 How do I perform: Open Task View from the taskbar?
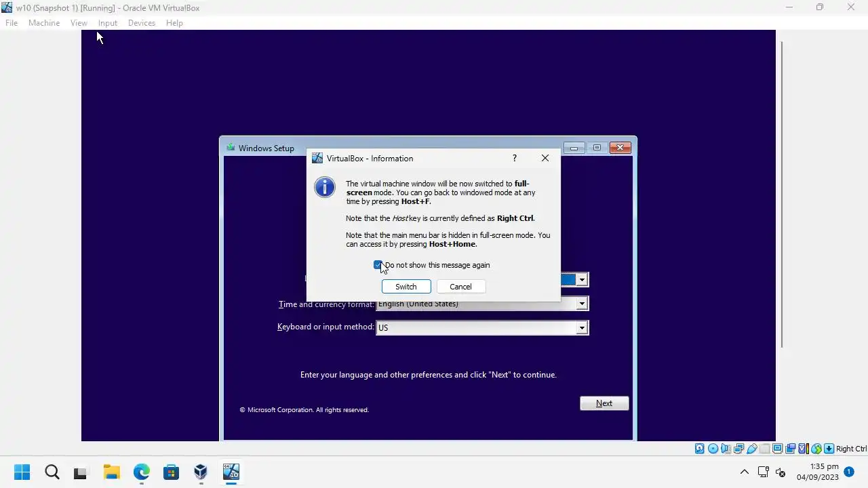click(81, 472)
